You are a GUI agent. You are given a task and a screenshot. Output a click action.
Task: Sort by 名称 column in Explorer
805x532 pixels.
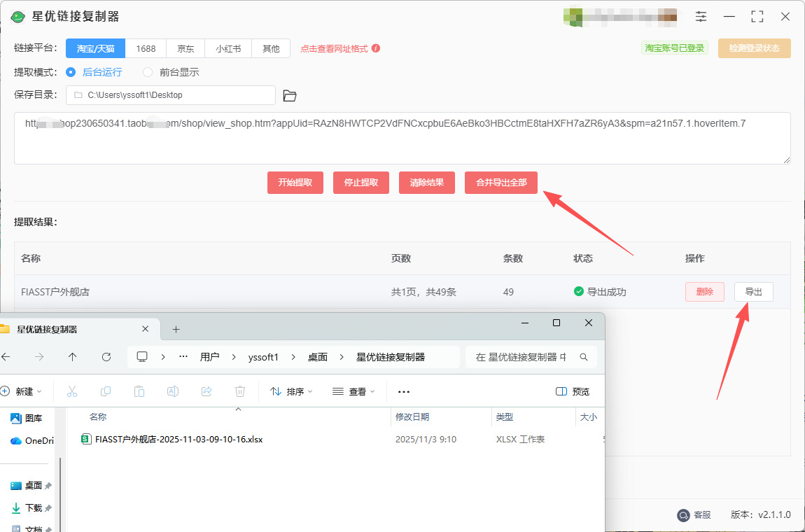(98, 417)
